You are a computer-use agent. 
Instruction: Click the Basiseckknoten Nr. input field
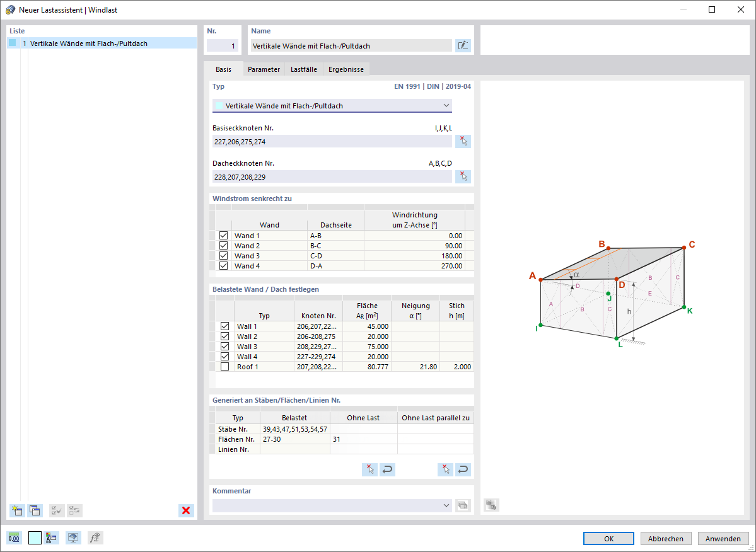[x=332, y=141]
